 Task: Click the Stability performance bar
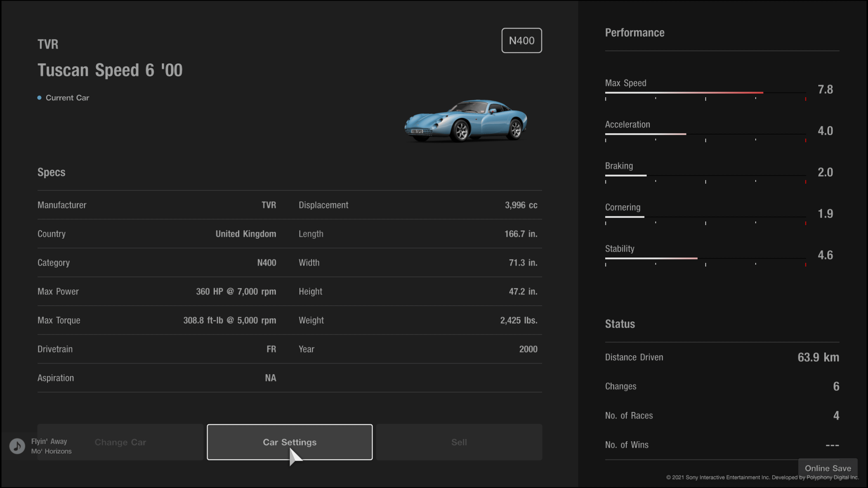(x=705, y=258)
